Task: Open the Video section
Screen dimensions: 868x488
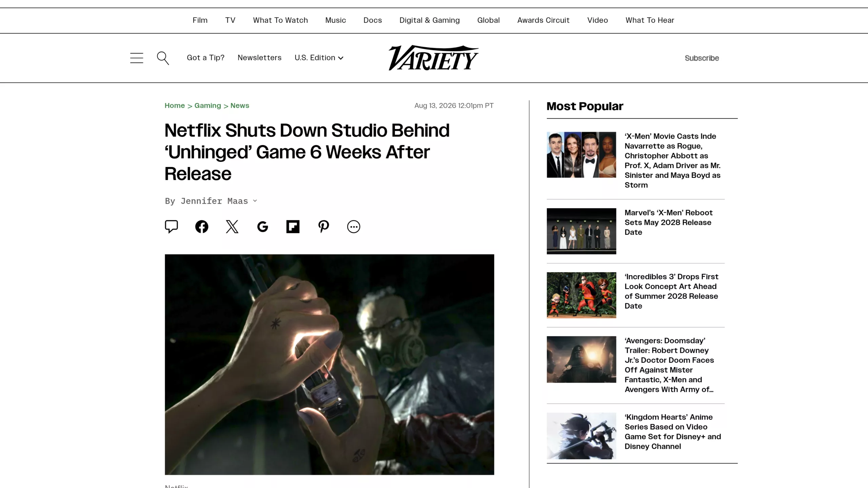Action: pyautogui.click(x=598, y=20)
